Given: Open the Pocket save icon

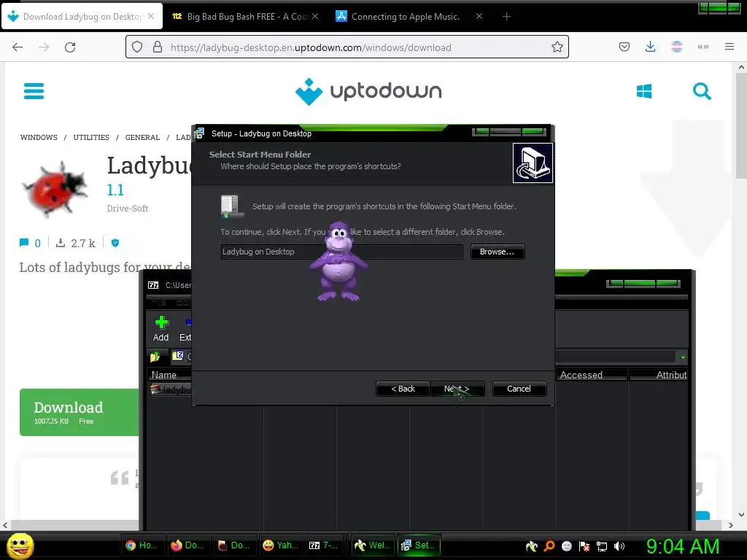Looking at the screenshot, I should [x=624, y=47].
